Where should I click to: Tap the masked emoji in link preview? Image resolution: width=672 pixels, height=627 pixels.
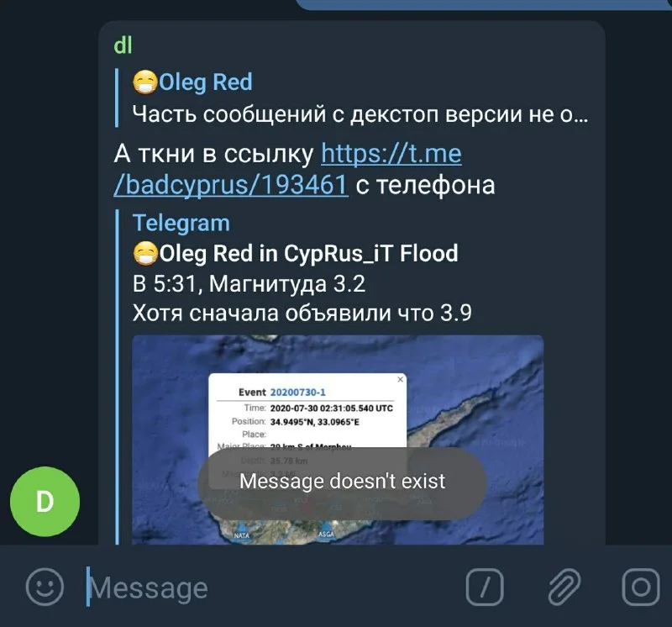coord(145,253)
